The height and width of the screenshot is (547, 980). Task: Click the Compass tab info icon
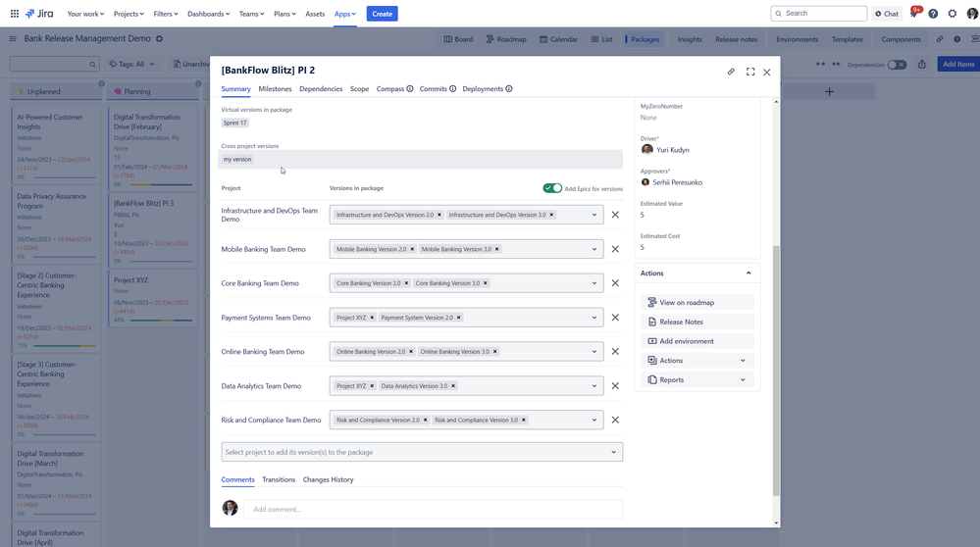(410, 88)
